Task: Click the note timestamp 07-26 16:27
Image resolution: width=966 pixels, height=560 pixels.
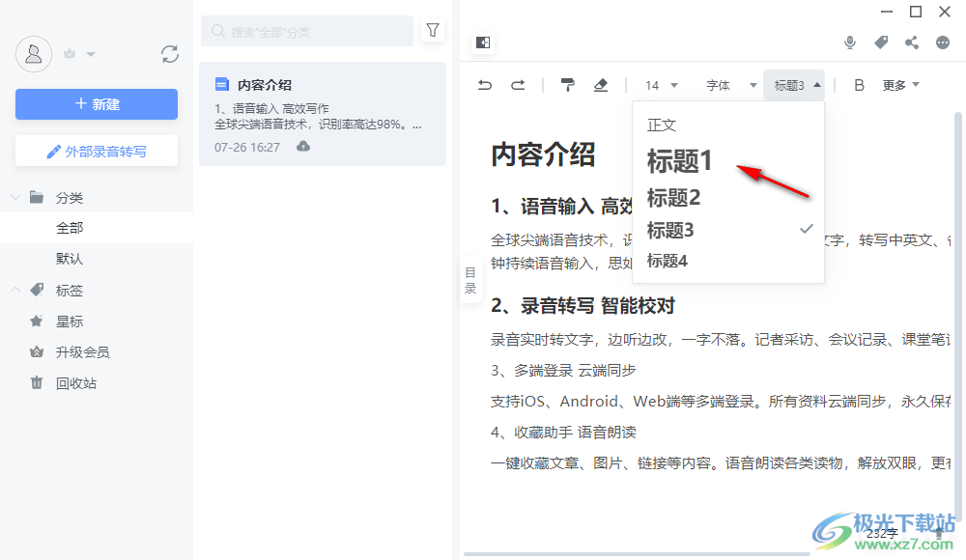Action: point(247,147)
